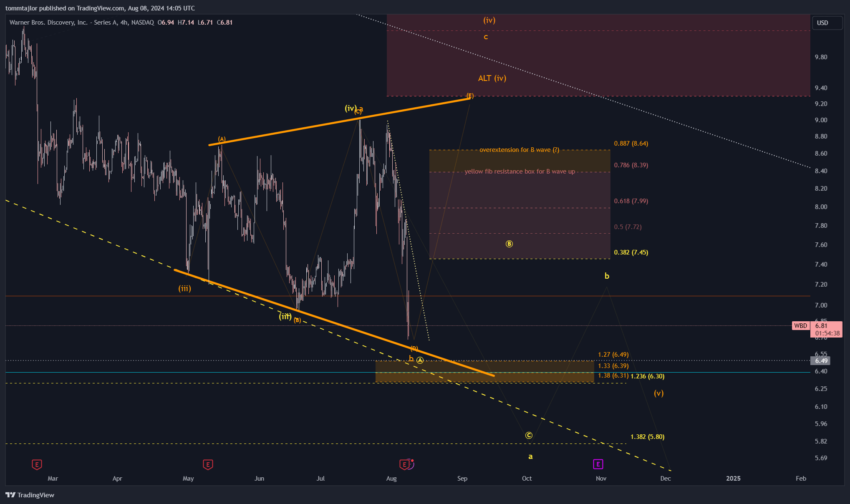This screenshot has width=850, height=504.
Task: Click the 2025 time axis label
Action: click(733, 479)
